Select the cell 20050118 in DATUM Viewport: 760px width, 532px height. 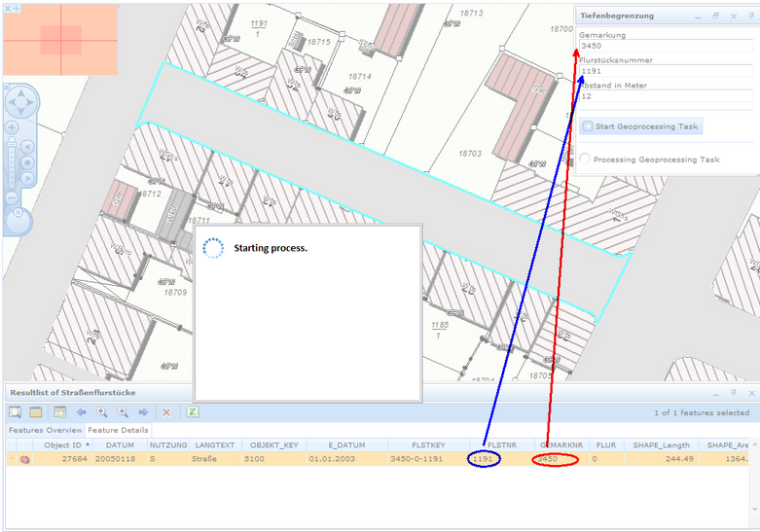(120, 459)
